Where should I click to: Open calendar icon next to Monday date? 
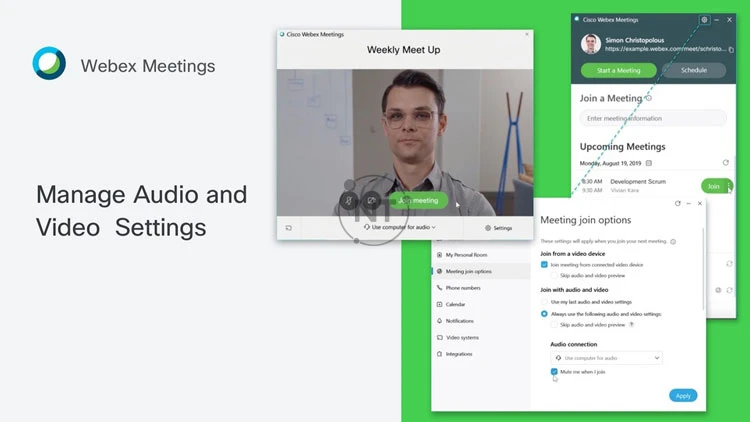tap(649, 162)
